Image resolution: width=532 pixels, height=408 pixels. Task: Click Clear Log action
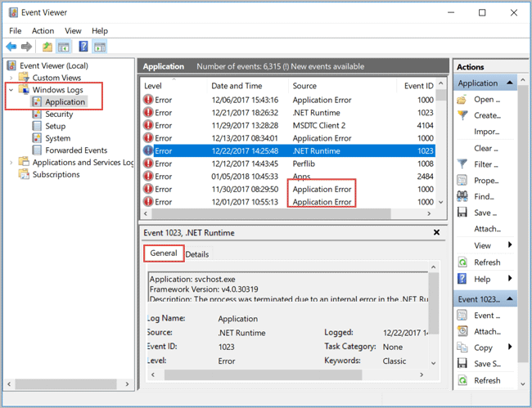point(486,148)
